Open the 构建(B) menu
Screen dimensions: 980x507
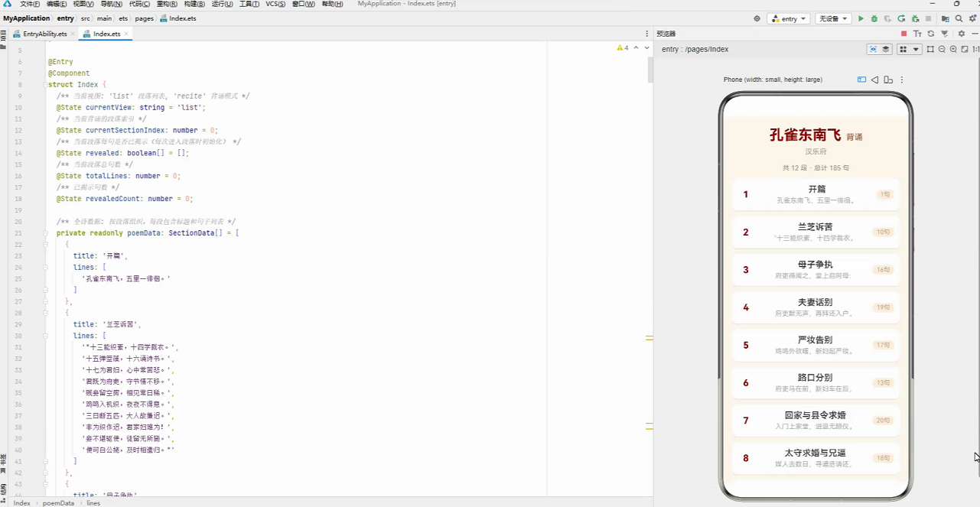point(194,4)
